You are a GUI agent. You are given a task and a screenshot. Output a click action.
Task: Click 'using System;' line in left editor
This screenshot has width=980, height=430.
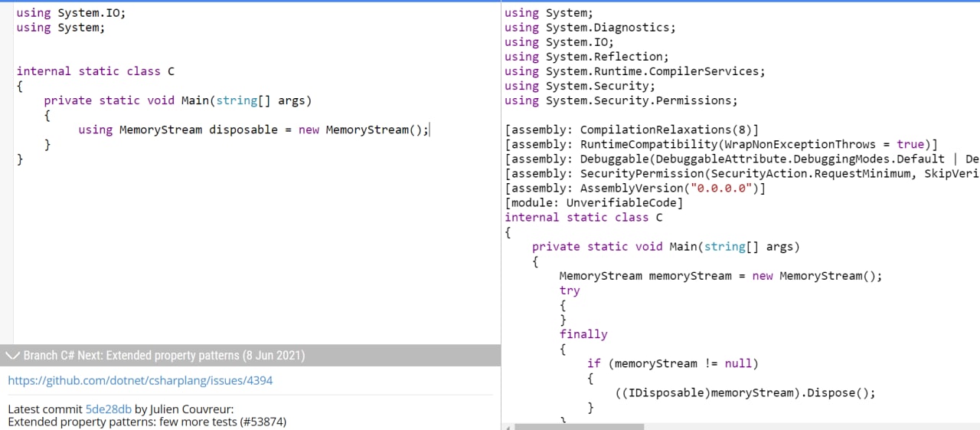pos(60,27)
